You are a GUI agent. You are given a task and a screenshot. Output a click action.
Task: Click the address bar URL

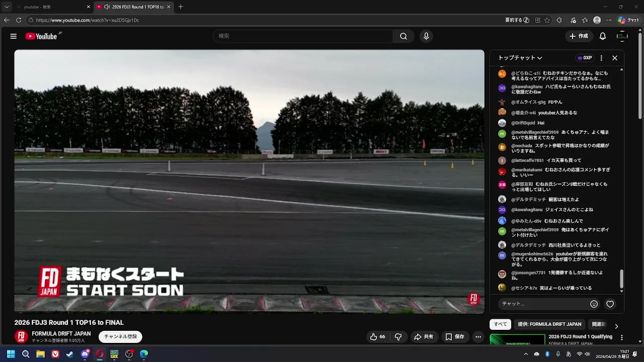click(88, 20)
